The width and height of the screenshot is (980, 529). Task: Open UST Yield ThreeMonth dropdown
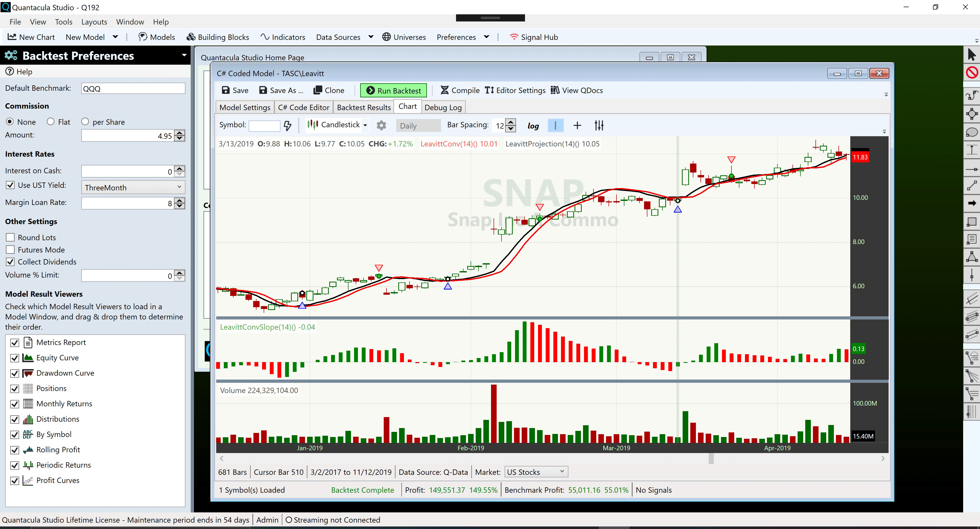133,187
